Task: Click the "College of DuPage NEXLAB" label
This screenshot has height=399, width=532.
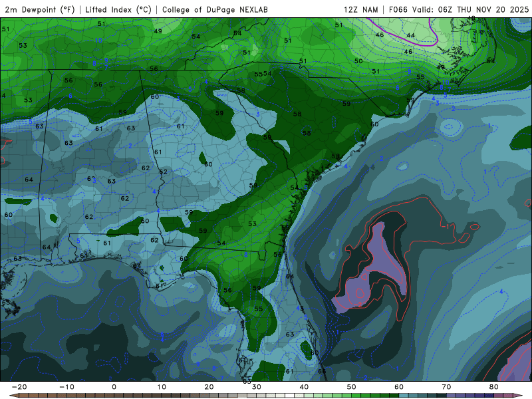Action: tap(215, 9)
